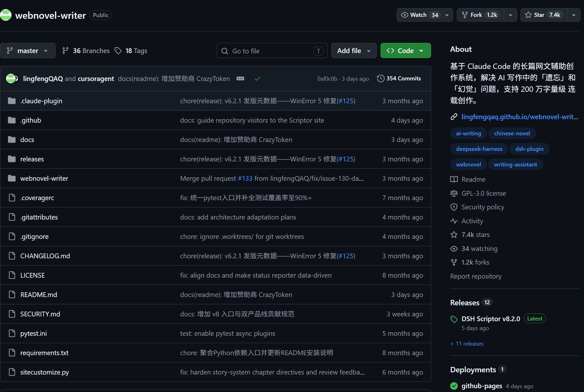The height and width of the screenshot is (392, 584).
Task: Expand commit message ellipsis button
Action: (240, 78)
